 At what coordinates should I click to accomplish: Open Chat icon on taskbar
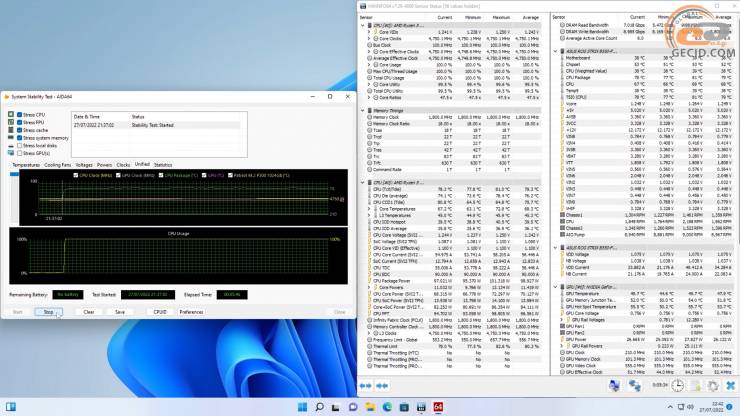[x=353, y=407]
